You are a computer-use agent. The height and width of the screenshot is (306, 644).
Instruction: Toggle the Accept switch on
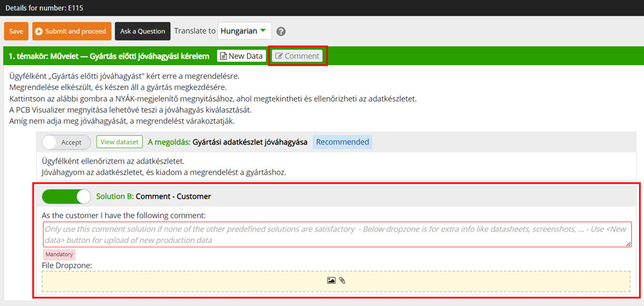pos(67,142)
